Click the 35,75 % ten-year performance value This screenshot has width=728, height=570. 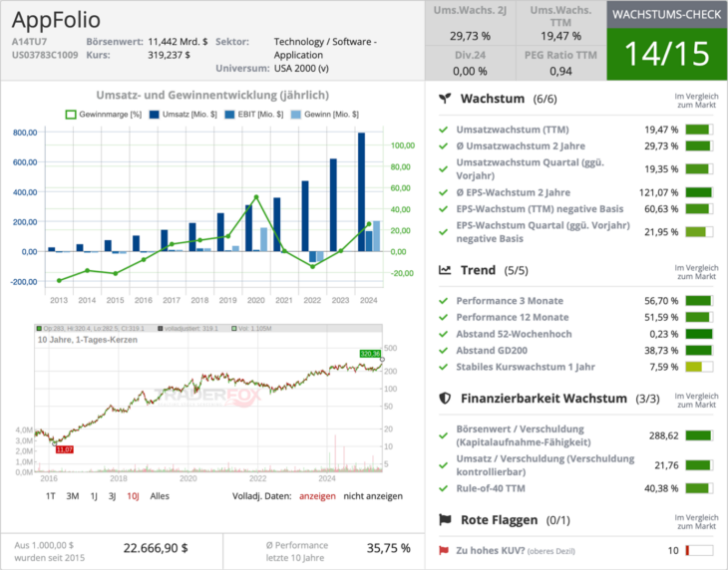(x=389, y=548)
